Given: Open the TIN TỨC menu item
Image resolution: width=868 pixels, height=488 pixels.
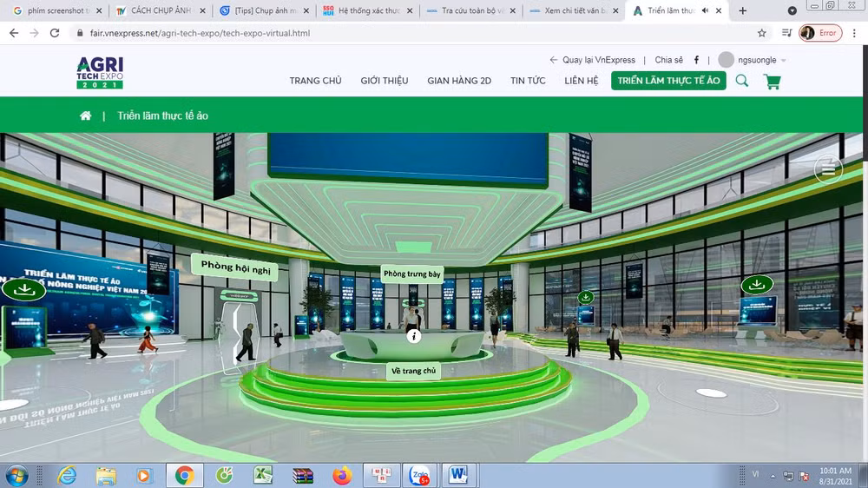Looking at the screenshot, I should [x=528, y=81].
